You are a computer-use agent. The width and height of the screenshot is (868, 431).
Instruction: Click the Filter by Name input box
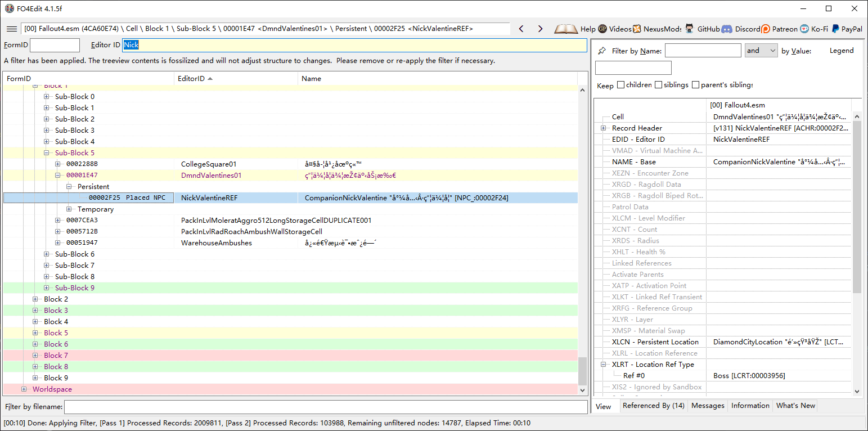703,51
